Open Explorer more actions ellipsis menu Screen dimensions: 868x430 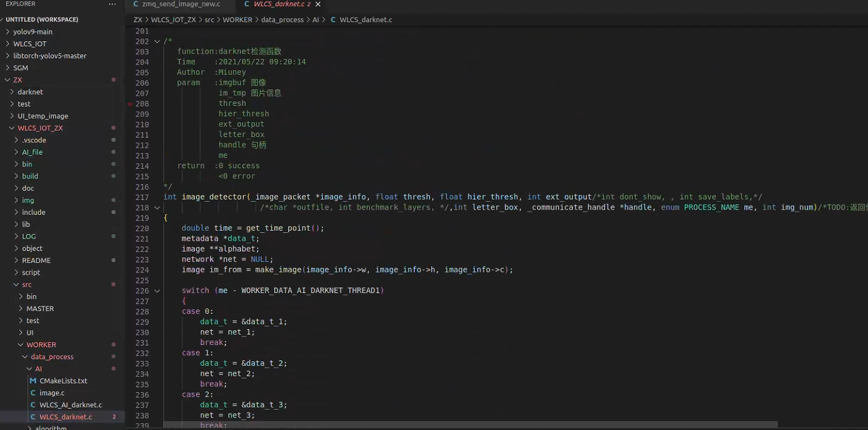pyautogui.click(x=112, y=4)
